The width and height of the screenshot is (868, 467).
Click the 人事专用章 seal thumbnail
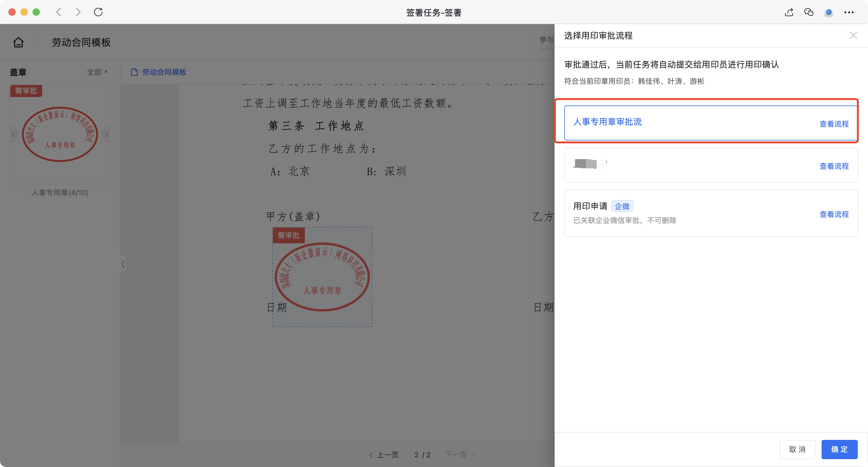(x=60, y=135)
